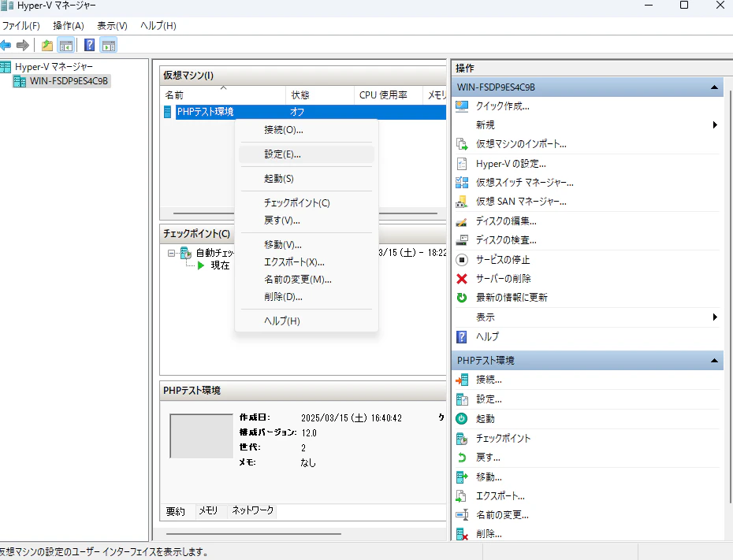Choose 起動(S) from the context menu
The image size is (733, 560).
(x=307, y=179)
